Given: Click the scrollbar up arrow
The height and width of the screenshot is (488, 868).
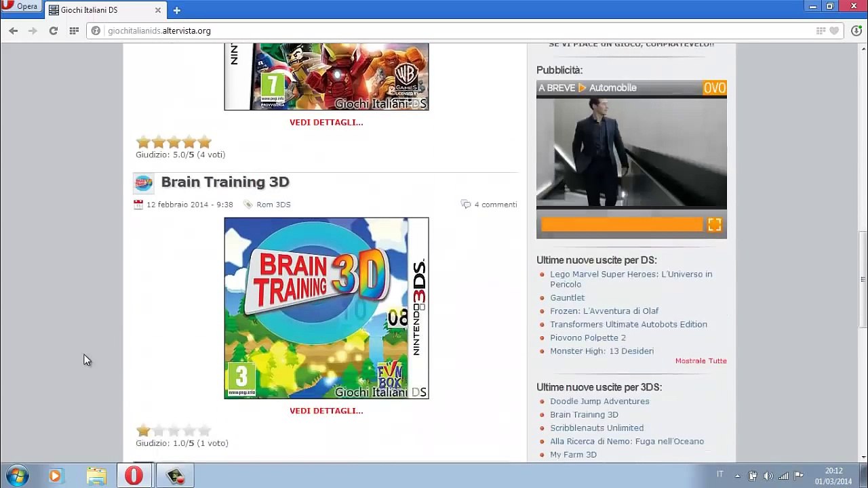Looking at the screenshot, I should click(863, 48).
